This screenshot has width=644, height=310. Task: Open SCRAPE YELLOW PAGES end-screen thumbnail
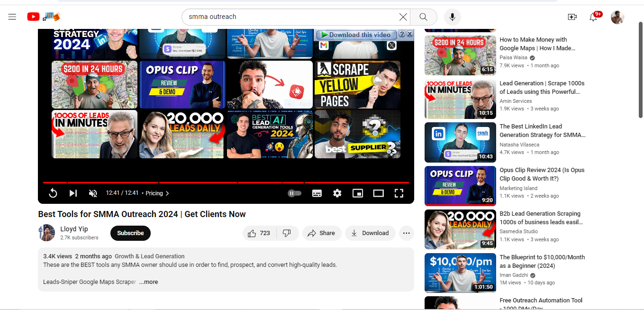(x=357, y=85)
